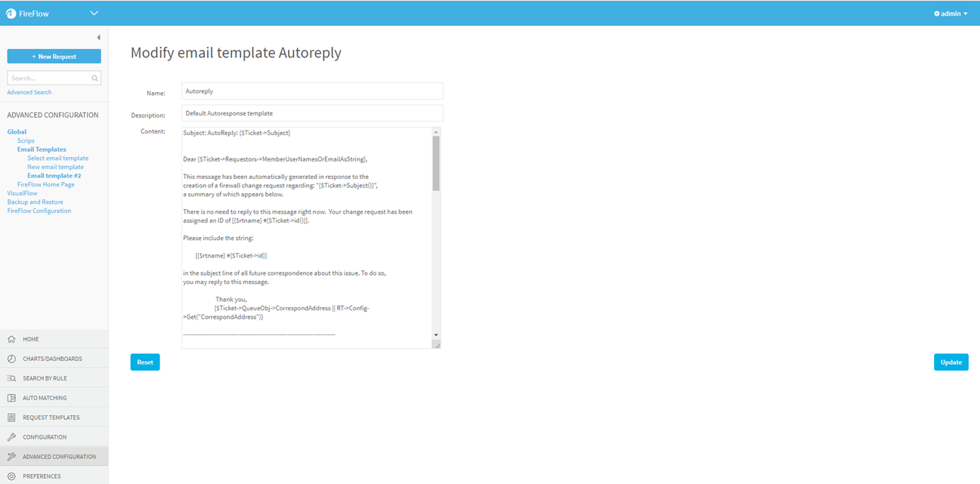Click the magnifier icon in search box
The image size is (980, 484).
[x=94, y=79]
